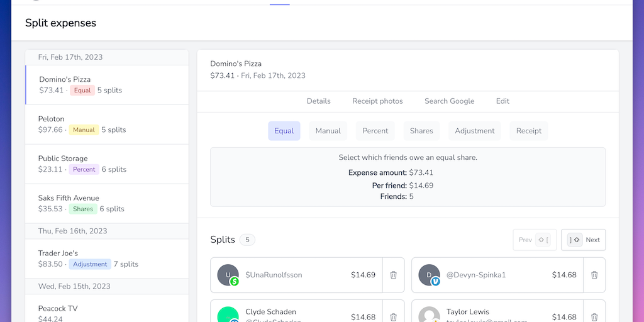This screenshot has height=322, width=644.
Task: Switch to the Manual split method
Action: [328, 131]
